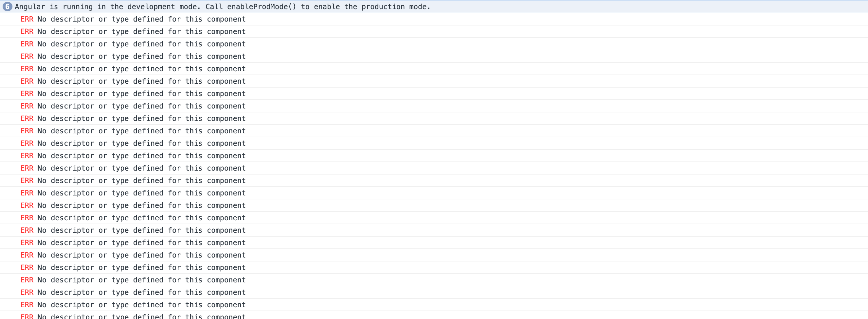Click the ERR label on the second error row
The image size is (868, 319).
pos(27,31)
